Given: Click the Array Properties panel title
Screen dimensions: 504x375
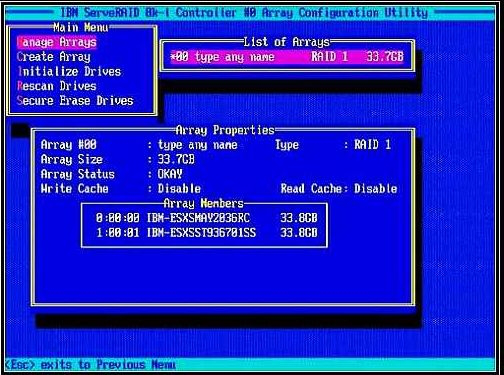Looking at the screenshot, I should click(225, 130).
